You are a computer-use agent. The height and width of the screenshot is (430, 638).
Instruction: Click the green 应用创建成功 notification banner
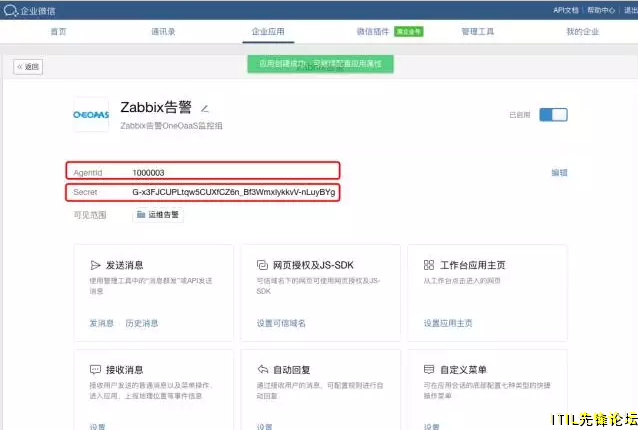pos(321,64)
